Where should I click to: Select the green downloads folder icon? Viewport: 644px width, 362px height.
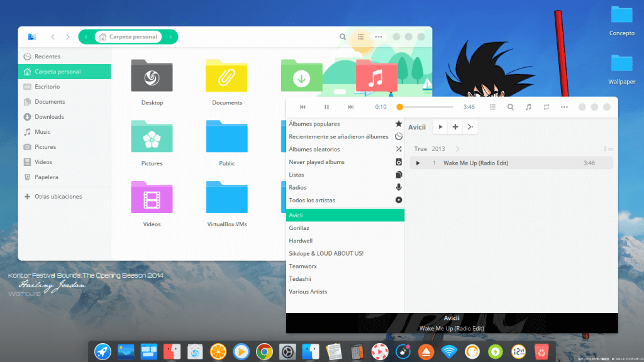click(x=301, y=76)
